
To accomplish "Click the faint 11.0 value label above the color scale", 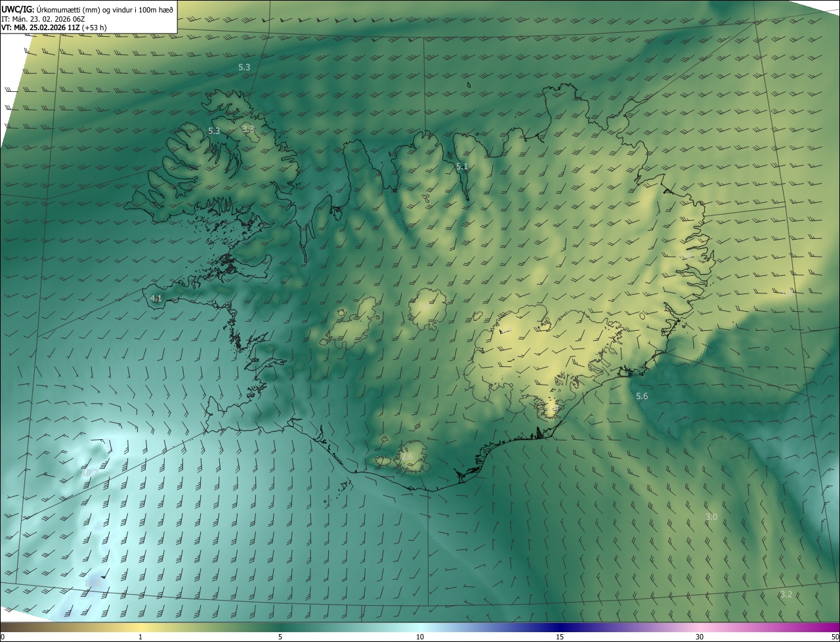I will click(x=93, y=582).
